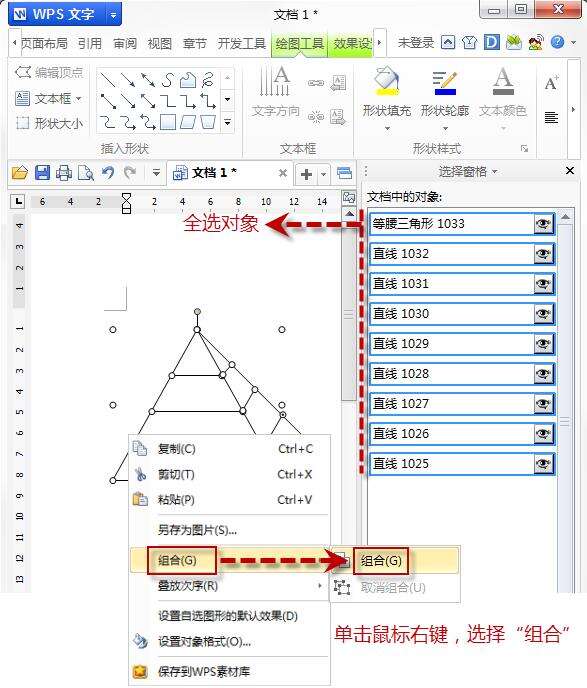The image size is (587, 688).
Task: Click the ruler tab selector L icon
Action: pos(18,201)
